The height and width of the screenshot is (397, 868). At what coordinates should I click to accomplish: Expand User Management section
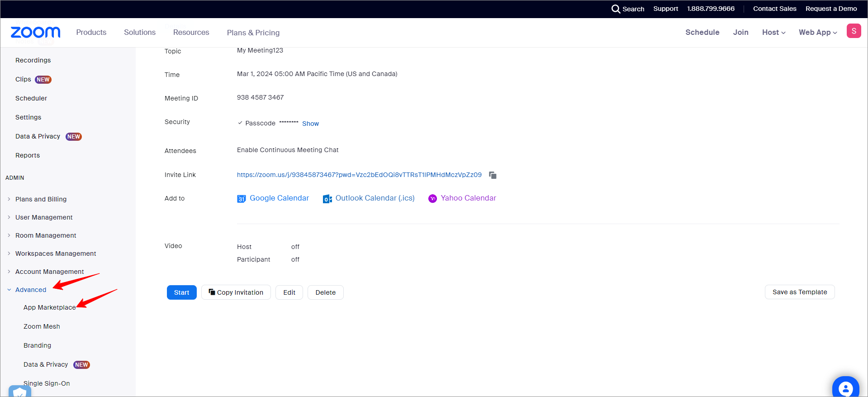[x=9, y=217]
